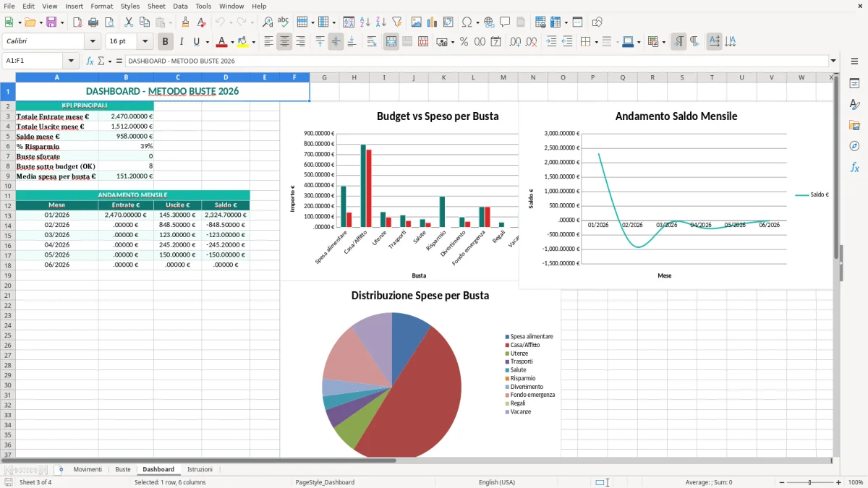Open Print Preview
Image resolution: width=868 pixels, height=488 pixels.
(110, 22)
